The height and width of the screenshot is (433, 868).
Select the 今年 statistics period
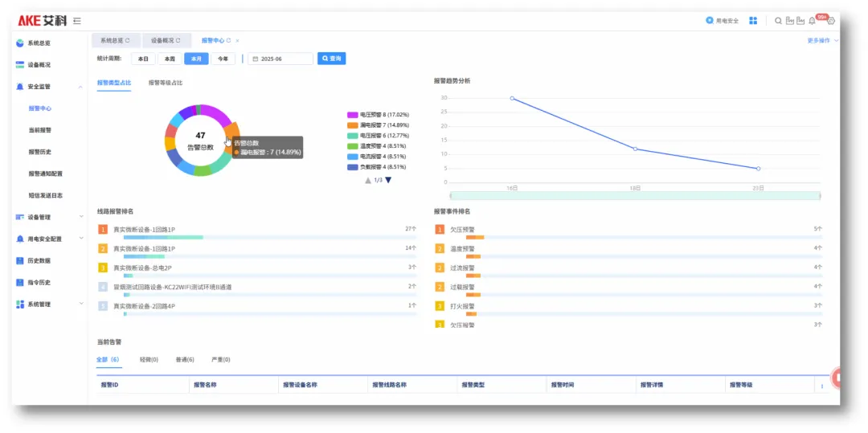(223, 59)
